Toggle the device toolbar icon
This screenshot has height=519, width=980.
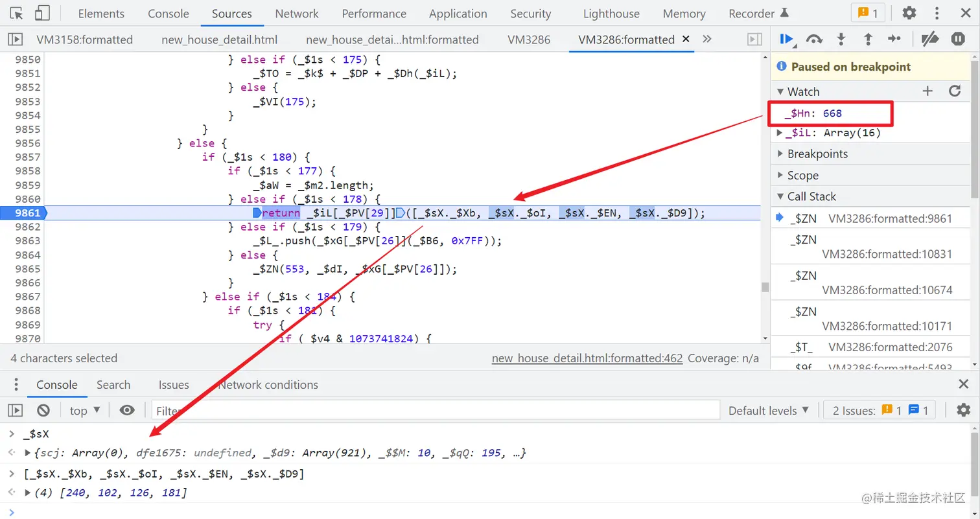(42, 13)
